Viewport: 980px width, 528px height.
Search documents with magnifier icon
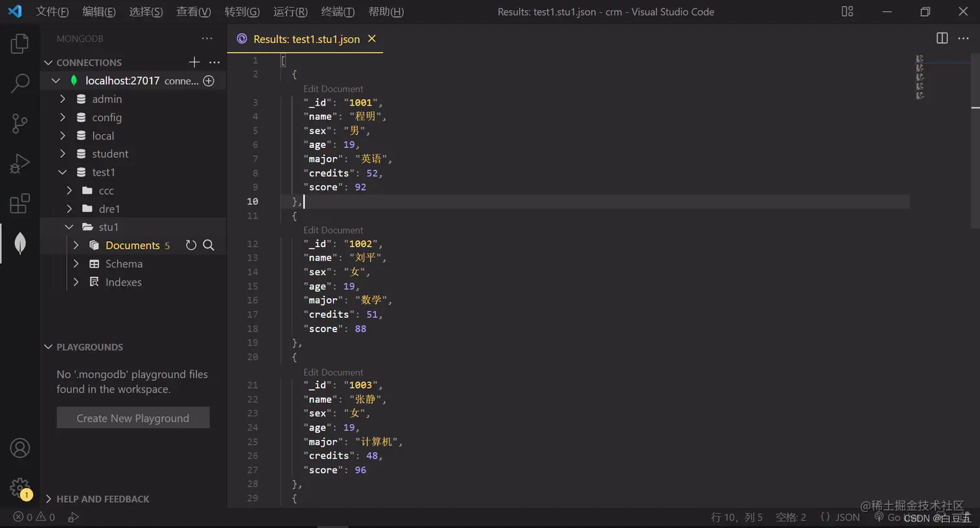209,245
